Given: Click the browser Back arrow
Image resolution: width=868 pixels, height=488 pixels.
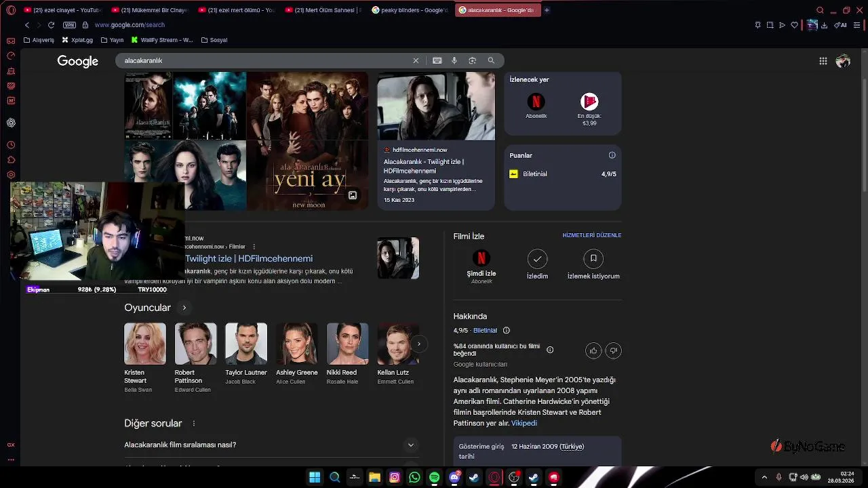Looking at the screenshot, I should point(27,25).
